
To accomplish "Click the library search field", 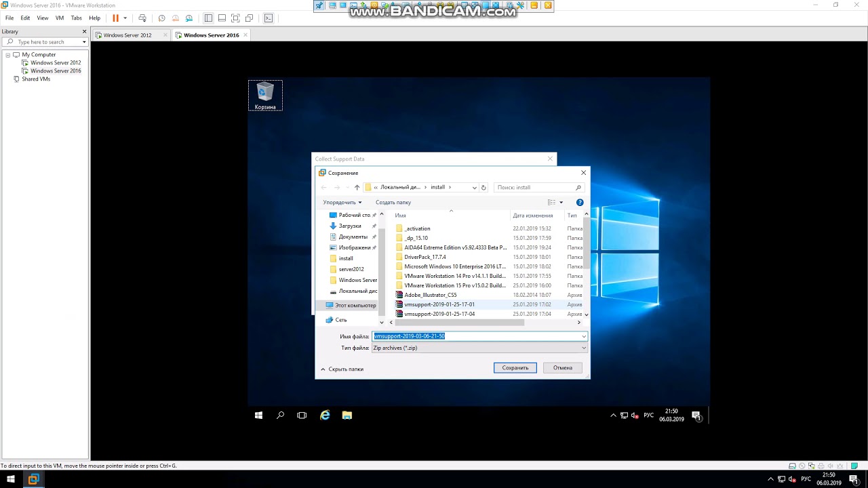I will pyautogui.click(x=45, y=42).
